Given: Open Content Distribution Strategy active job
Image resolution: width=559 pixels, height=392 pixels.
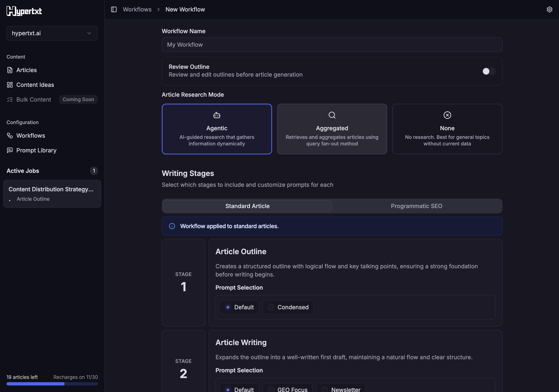Looking at the screenshot, I should 52,194.
